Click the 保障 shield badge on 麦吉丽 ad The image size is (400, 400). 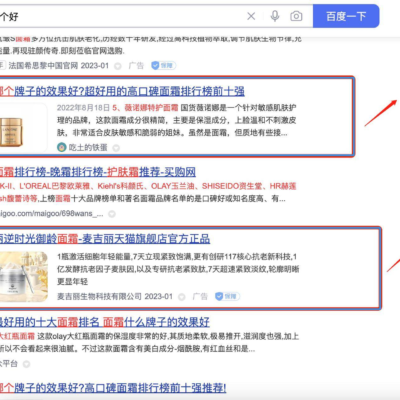point(227,296)
